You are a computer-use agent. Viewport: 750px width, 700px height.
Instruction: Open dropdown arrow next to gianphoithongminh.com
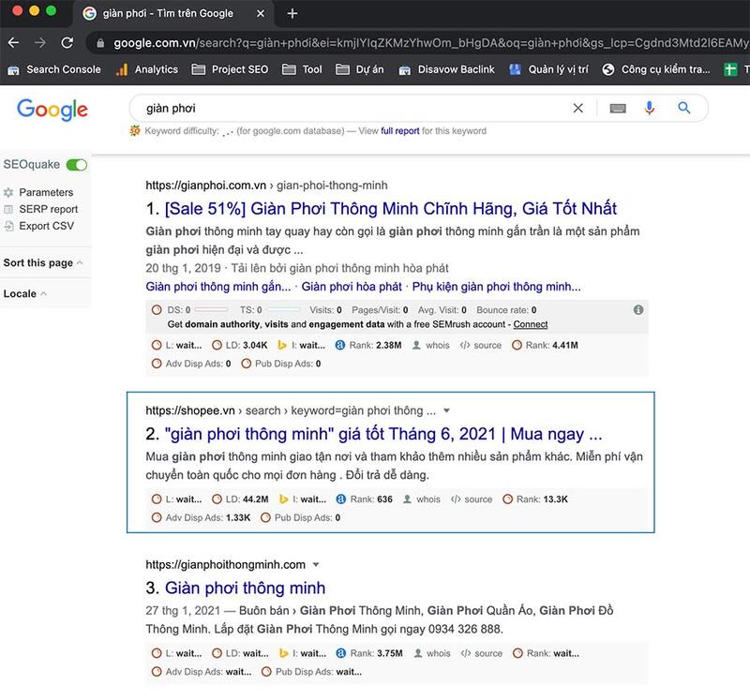tap(316, 564)
